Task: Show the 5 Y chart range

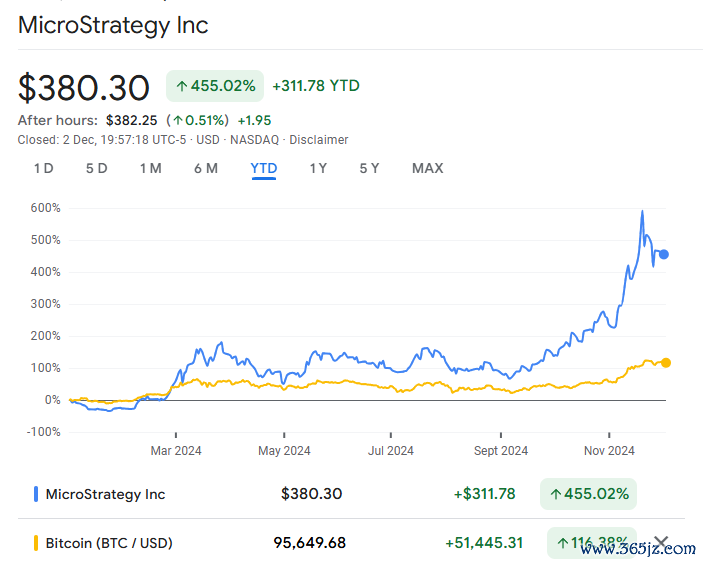Action: [369, 169]
